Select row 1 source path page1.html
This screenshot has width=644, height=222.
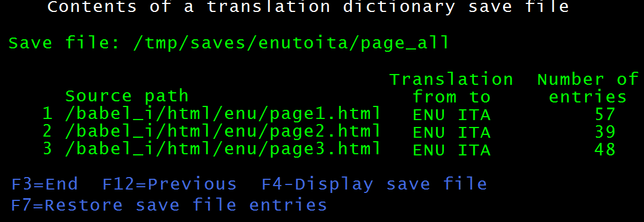(x=223, y=114)
